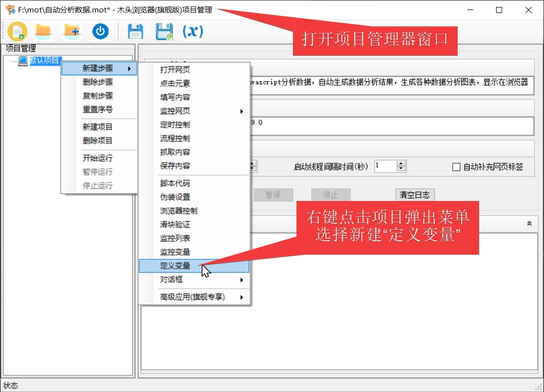This screenshot has height=392, width=544.
Task: Select 定义变量 in the submenu
Action: (194, 266)
